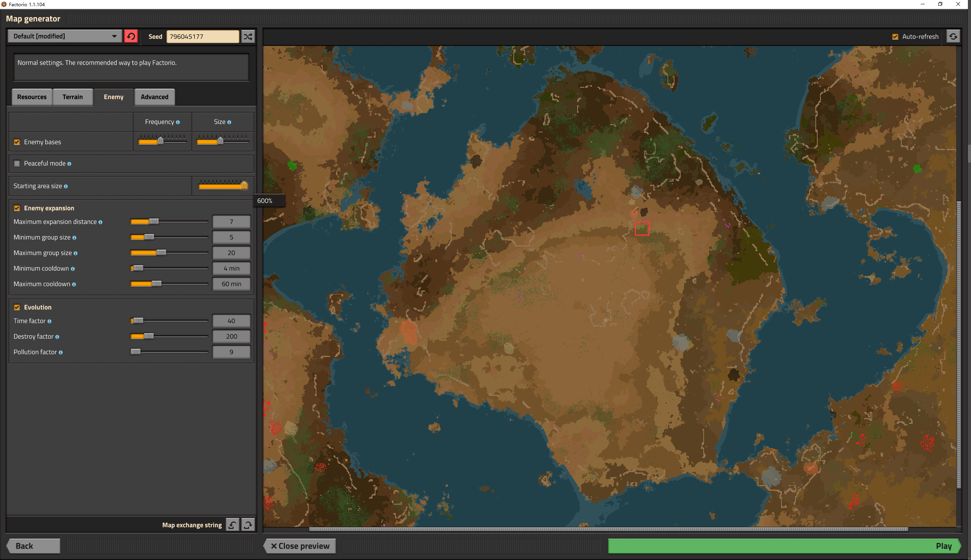Open the Maximum cooldown info icon
971x560 pixels.
(x=74, y=284)
